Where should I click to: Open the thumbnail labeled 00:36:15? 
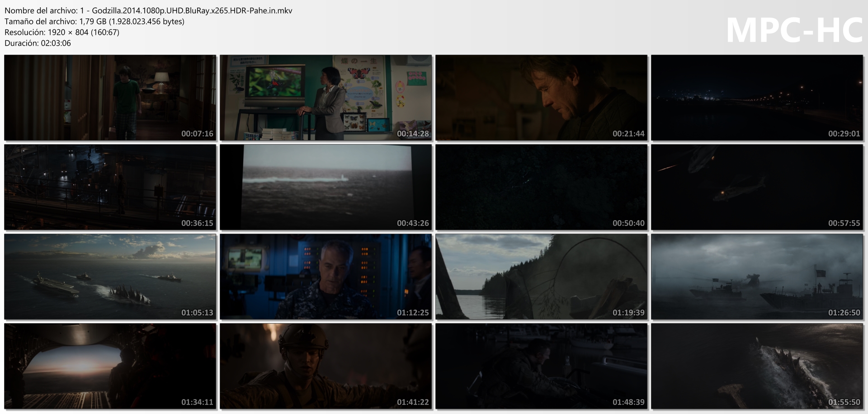110,187
